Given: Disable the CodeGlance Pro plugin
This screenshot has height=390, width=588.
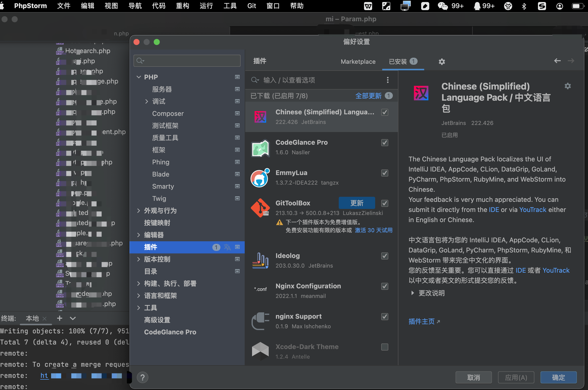Looking at the screenshot, I should [385, 143].
